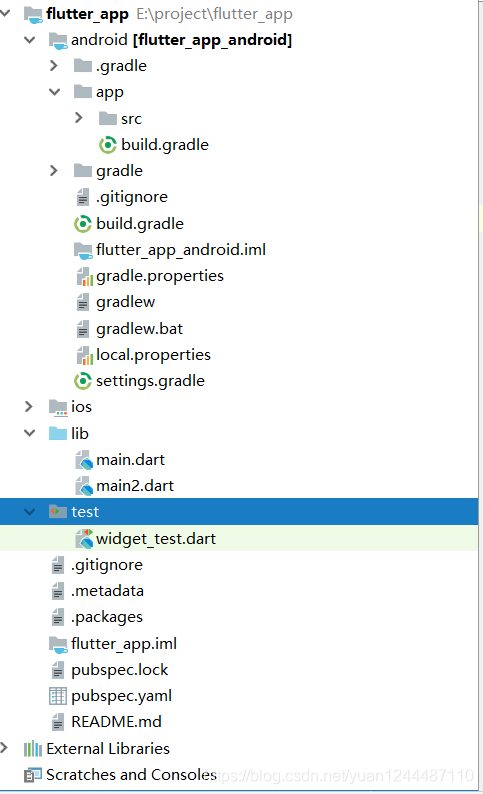Viewport: 483px width, 794px height.
Task: Click the file icon of android .gitignore
Action: coord(83,197)
